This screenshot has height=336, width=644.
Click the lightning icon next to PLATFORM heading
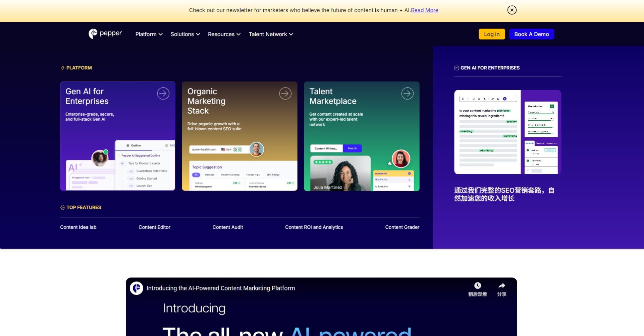click(62, 67)
